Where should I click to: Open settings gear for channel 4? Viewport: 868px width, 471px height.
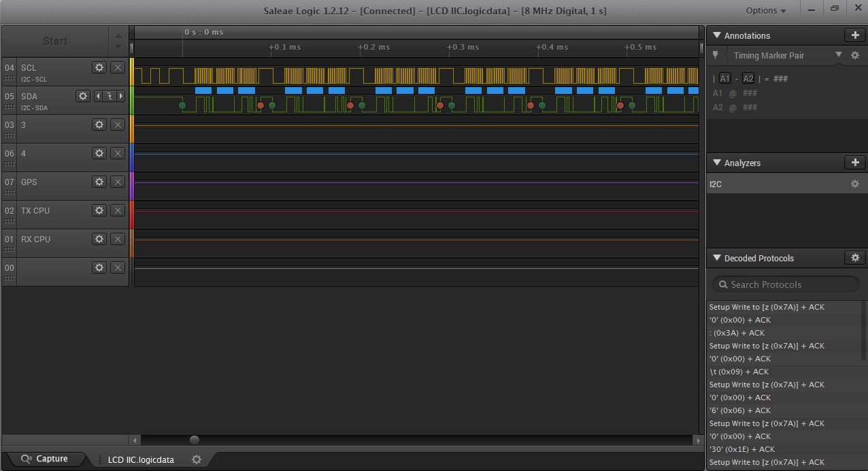99,153
